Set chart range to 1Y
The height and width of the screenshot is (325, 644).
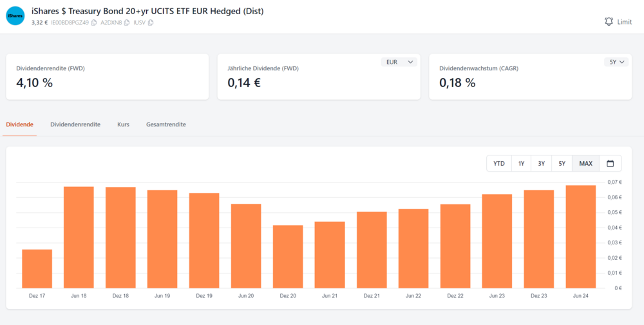(x=521, y=164)
